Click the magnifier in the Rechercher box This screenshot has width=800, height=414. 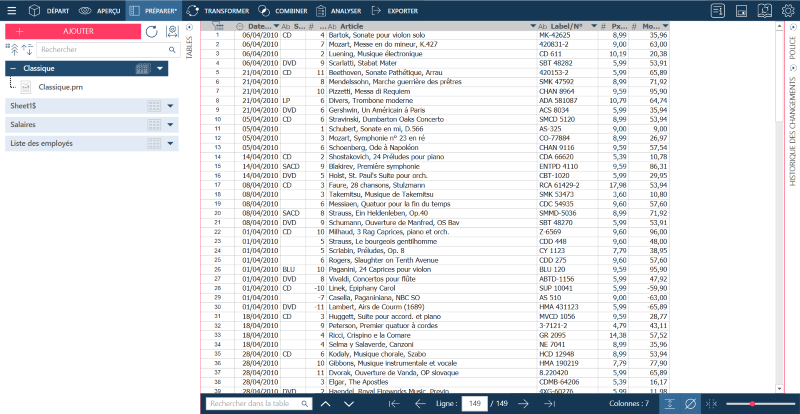click(172, 50)
